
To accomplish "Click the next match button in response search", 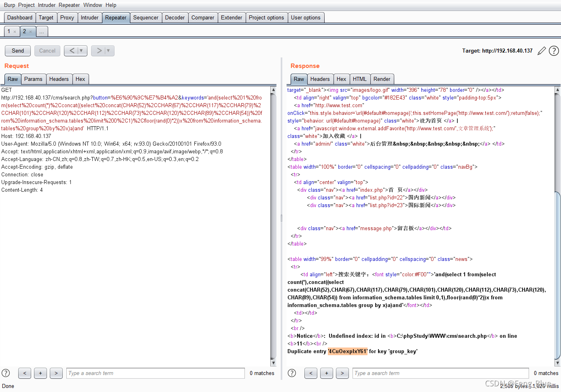I will click(x=342, y=373).
